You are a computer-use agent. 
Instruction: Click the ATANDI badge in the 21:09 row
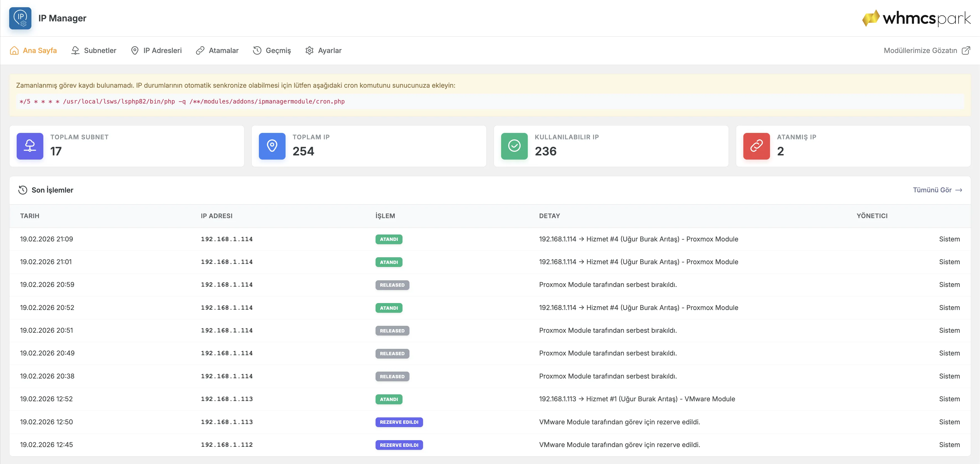tap(389, 239)
